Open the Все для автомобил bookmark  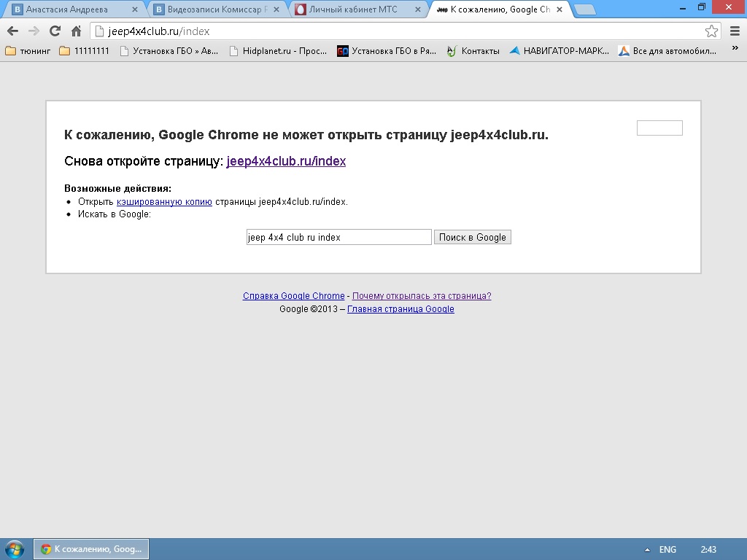tap(667, 51)
